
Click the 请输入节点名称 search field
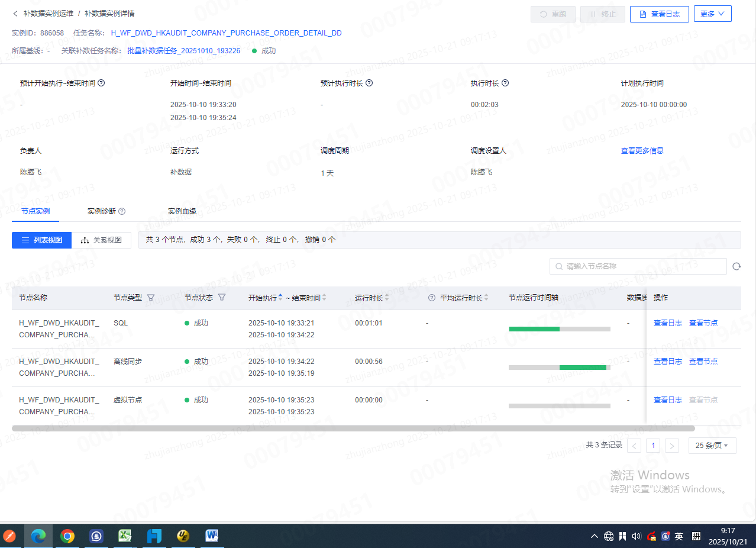(x=639, y=266)
